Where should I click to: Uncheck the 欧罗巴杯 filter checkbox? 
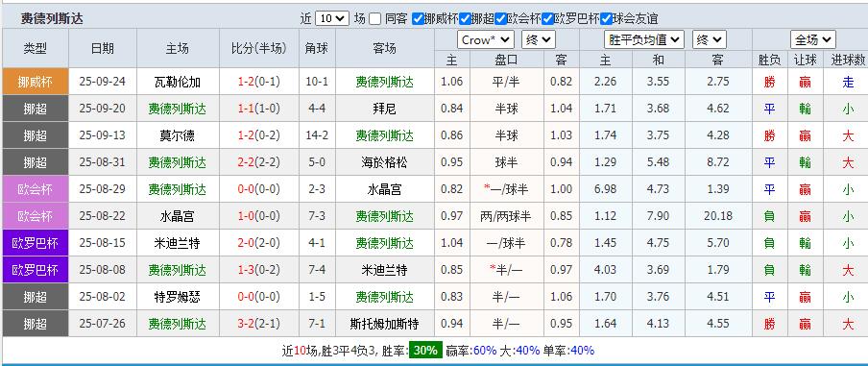(547, 19)
